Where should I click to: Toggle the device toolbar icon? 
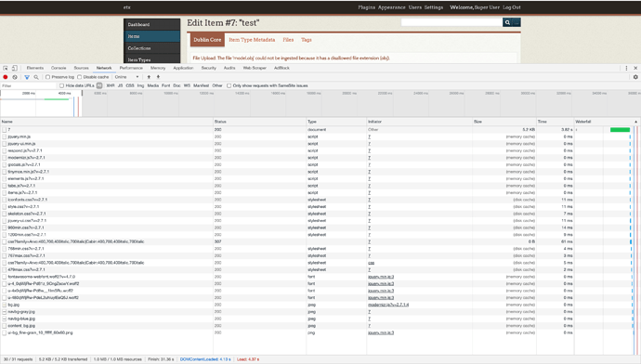pos(14,68)
